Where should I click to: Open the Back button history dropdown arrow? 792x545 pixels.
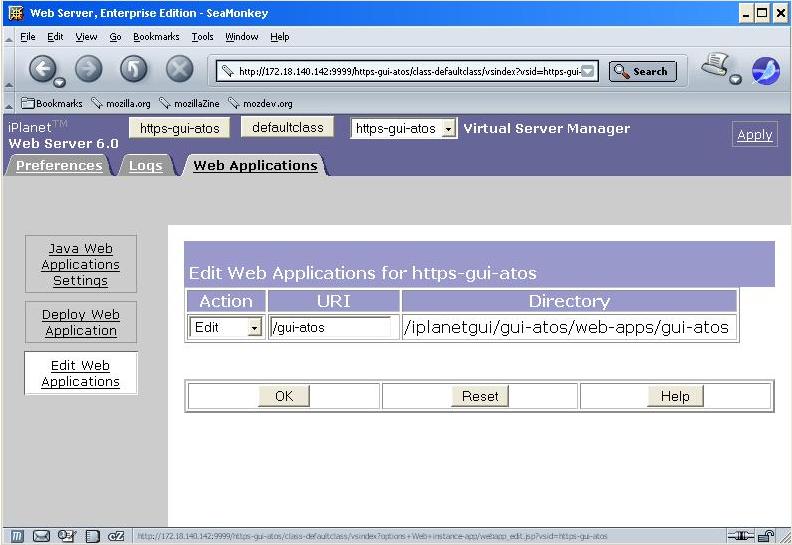click(x=60, y=82)
